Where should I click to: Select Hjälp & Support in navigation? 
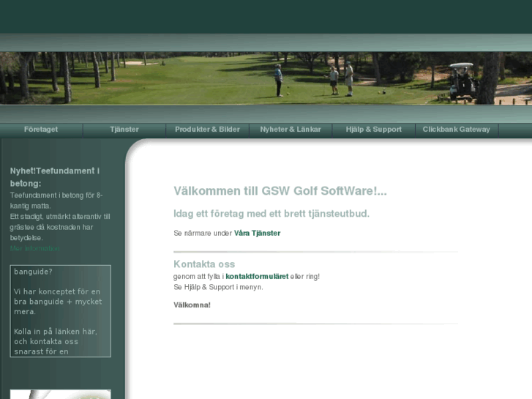pyautogui.click(x=374, y=130)
